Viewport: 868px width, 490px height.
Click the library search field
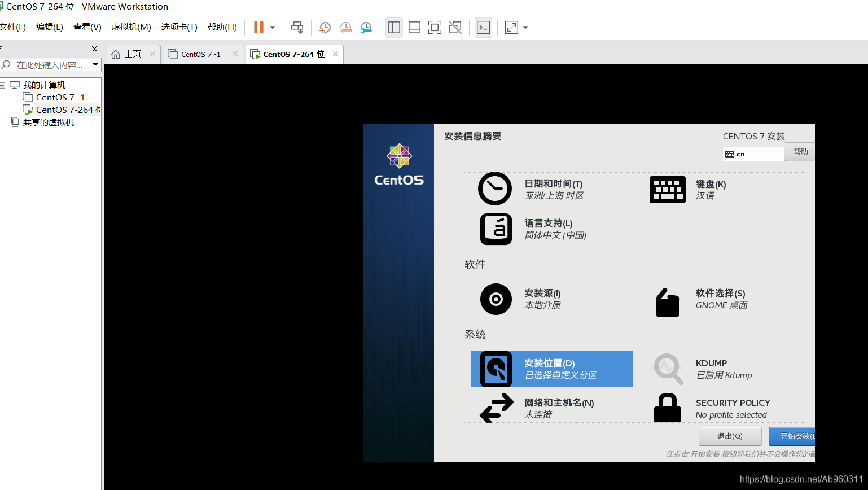point(50,65)
